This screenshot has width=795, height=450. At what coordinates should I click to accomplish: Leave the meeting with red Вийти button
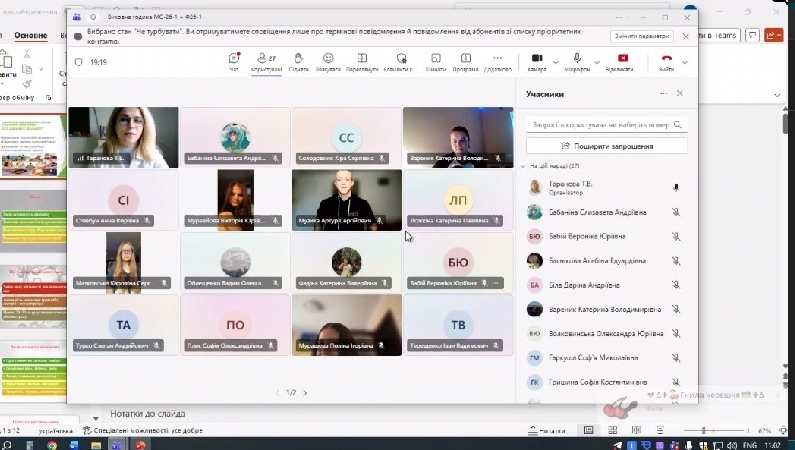tap(666, 62)
